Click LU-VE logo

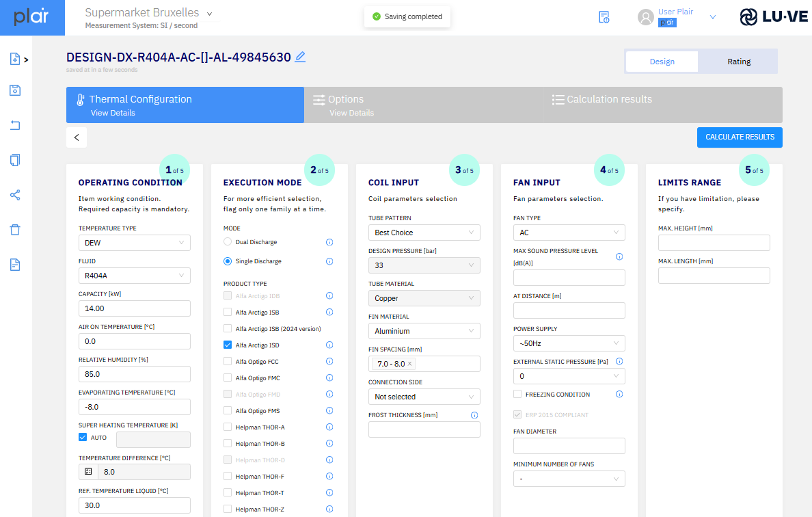774,17
